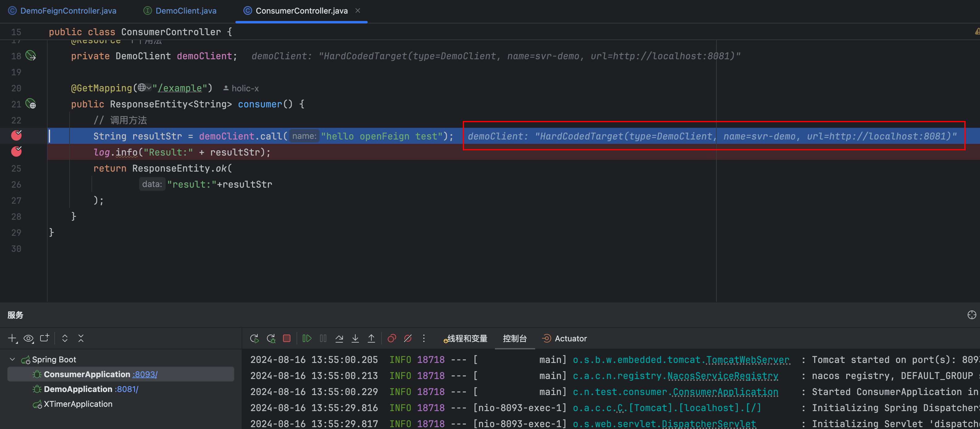The image size is (980, 429).
Task: Click the 13:55:29.816 console log line
Action: pos(615,407)
